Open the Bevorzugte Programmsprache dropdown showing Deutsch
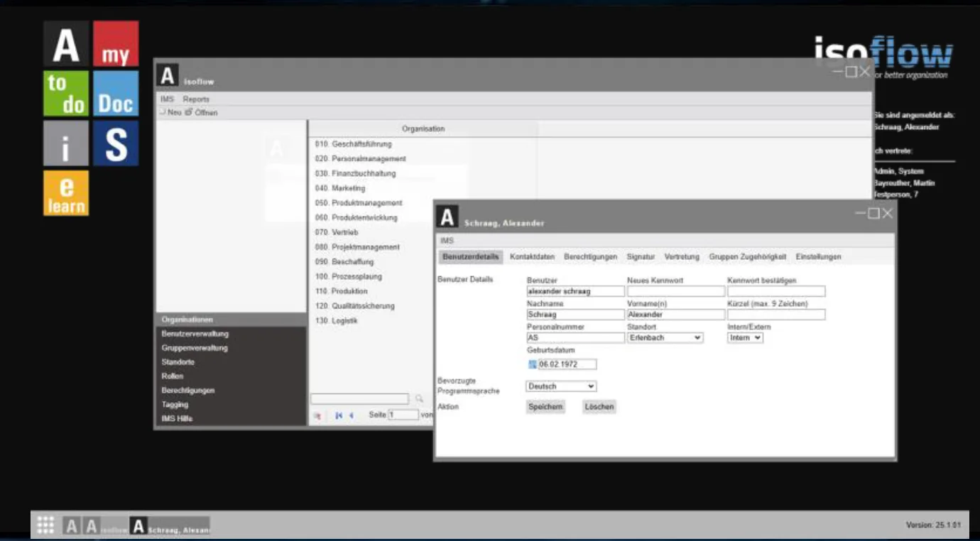The image size is (980, 541). pos(562,386)
